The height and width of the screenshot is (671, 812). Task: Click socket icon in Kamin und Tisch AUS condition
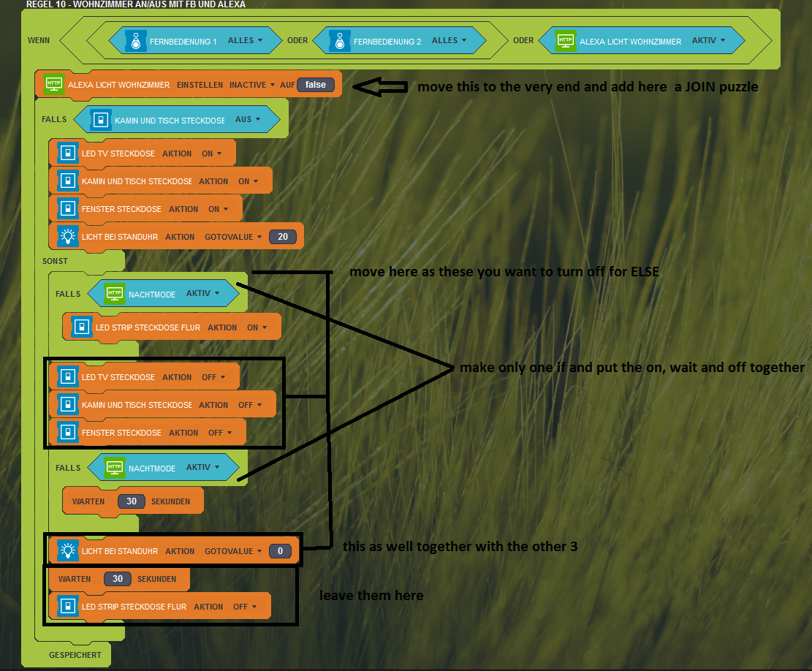(x=101, y=120)
